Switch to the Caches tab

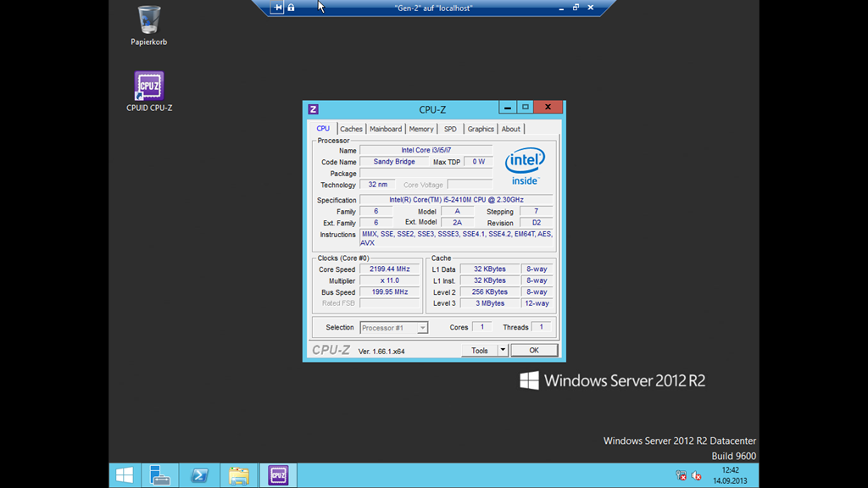tap(351, 129)
